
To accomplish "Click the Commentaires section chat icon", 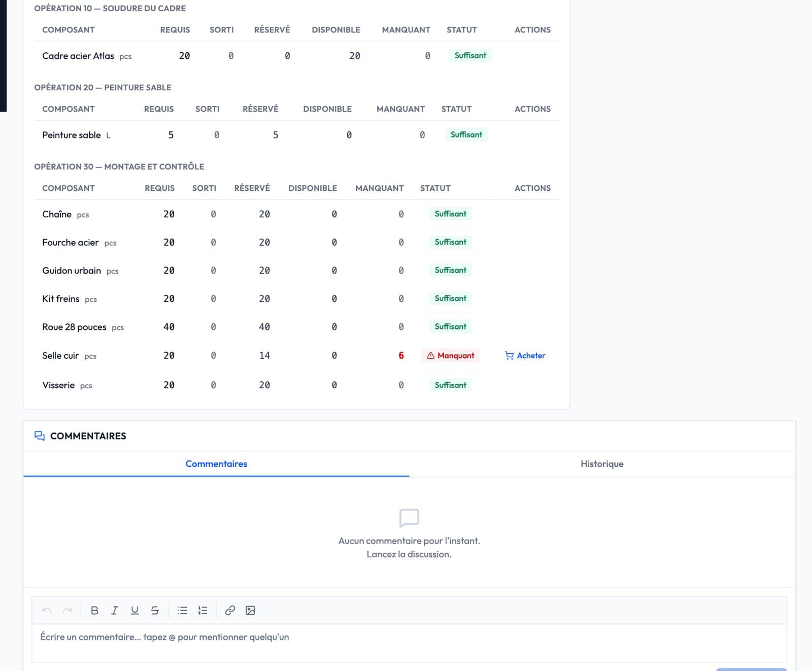I will [40, 436].
